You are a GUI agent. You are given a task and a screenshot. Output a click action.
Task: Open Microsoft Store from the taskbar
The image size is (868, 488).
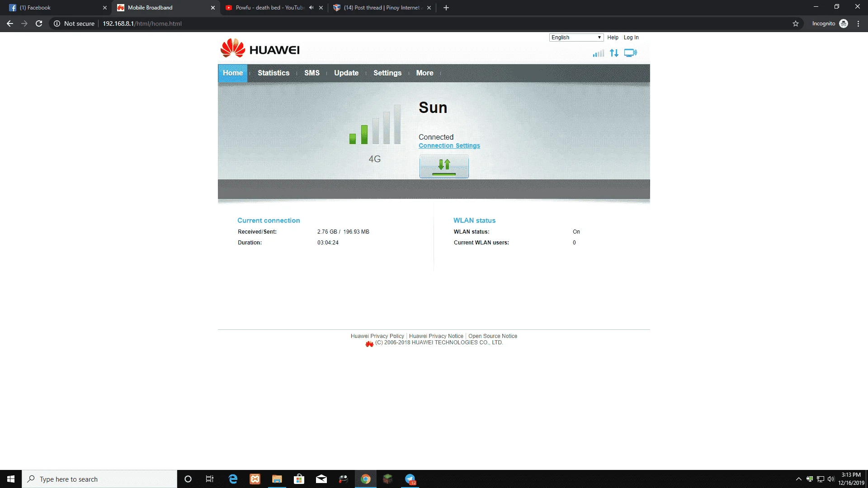click(x=299, y=479)
